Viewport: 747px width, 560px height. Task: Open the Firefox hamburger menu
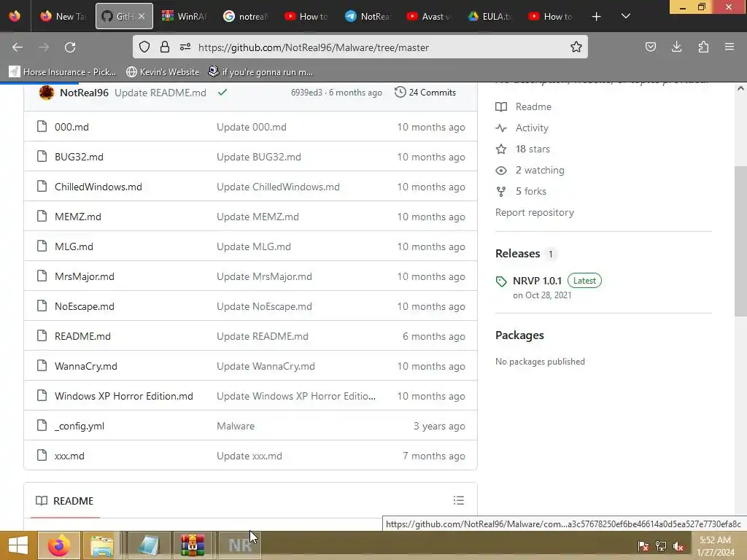(x=729, y=47)
